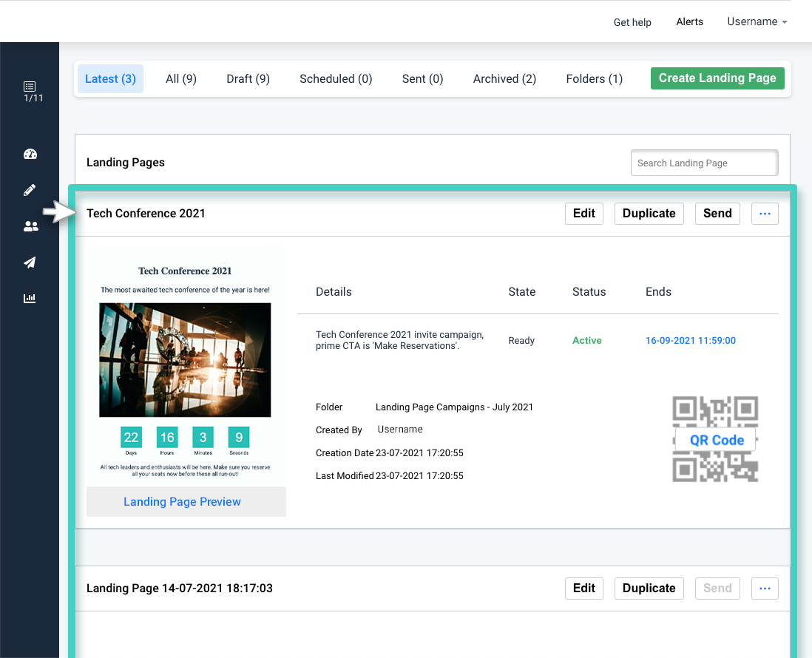Switch to the Archived (2) tab
The image size is (812, 658).
tap(504, 78)
